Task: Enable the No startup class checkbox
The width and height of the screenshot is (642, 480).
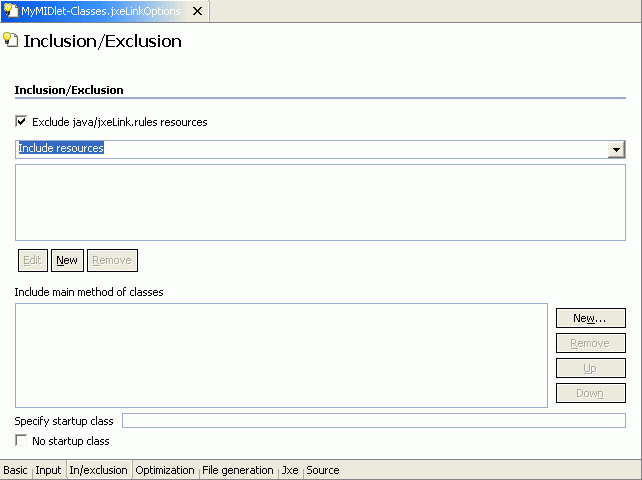Action: click(x=21, y=441)
